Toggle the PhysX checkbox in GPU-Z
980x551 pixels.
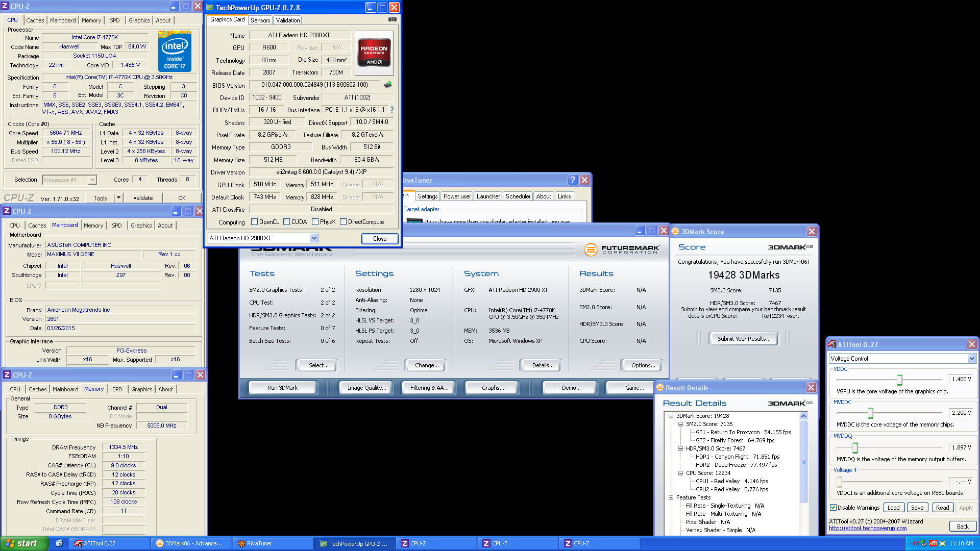(315, 222)
